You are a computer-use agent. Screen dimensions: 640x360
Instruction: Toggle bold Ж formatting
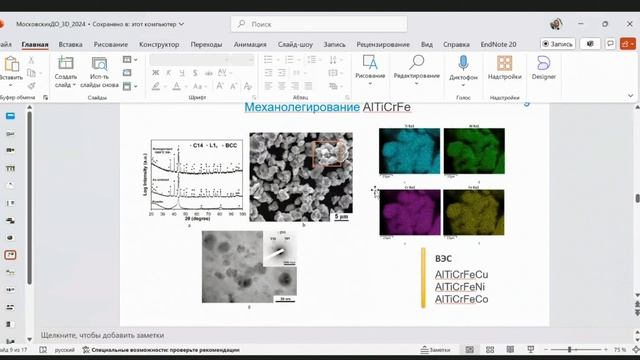pos(156,73)
